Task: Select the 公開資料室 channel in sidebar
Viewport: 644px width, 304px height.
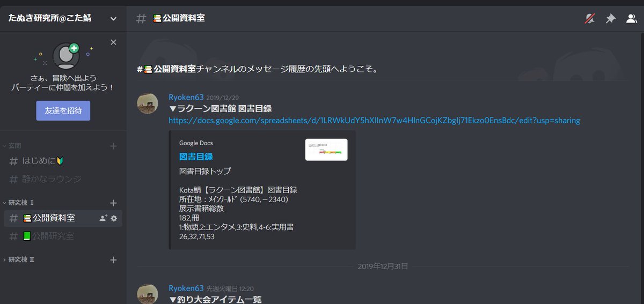Action: [63, 218]
